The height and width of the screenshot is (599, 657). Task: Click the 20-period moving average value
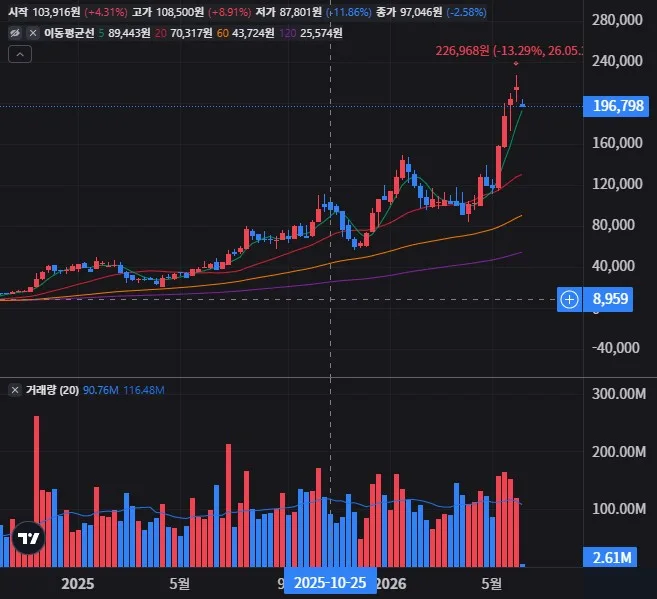191,33
